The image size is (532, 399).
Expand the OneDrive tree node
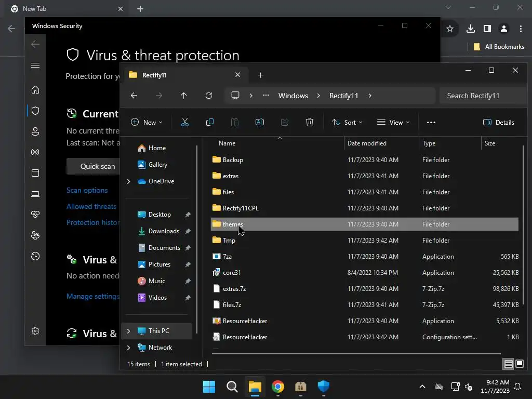click(x=129, y=181)
